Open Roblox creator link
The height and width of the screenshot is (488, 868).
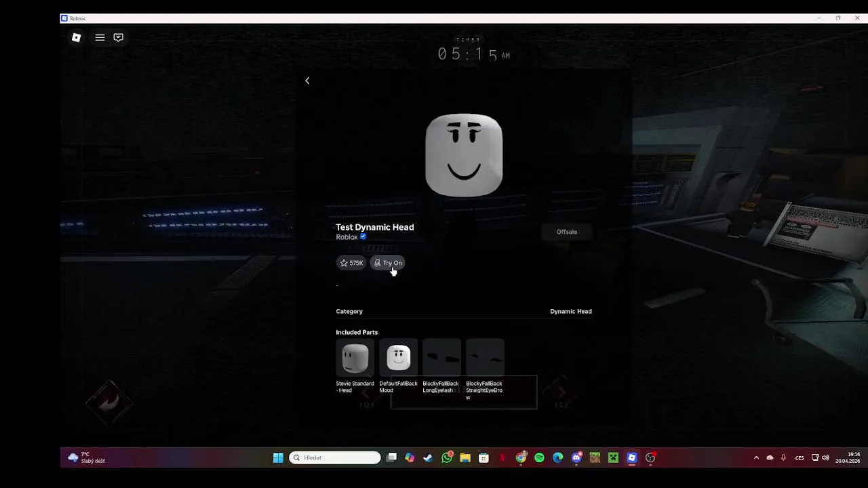click(x=347, y=237)
